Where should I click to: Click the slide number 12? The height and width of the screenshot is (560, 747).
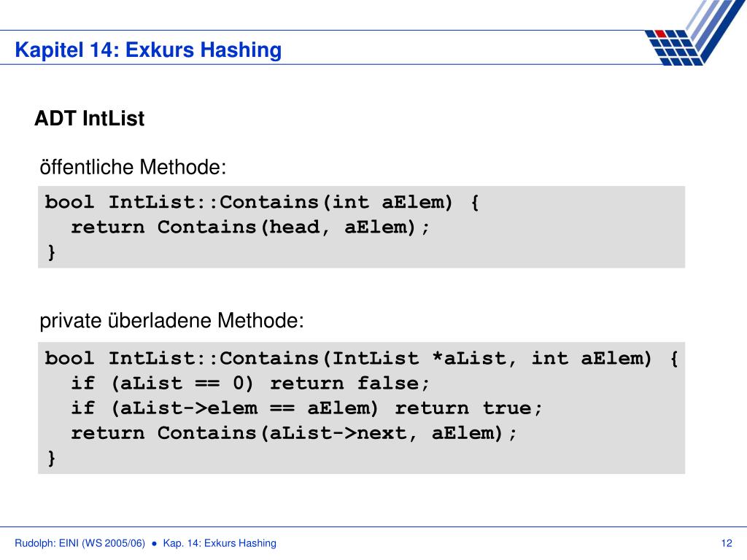727,543
